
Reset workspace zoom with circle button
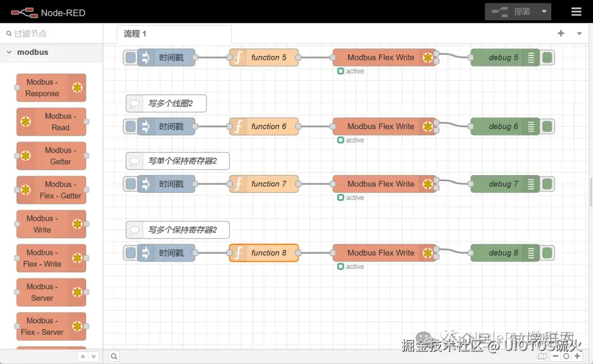566,356
